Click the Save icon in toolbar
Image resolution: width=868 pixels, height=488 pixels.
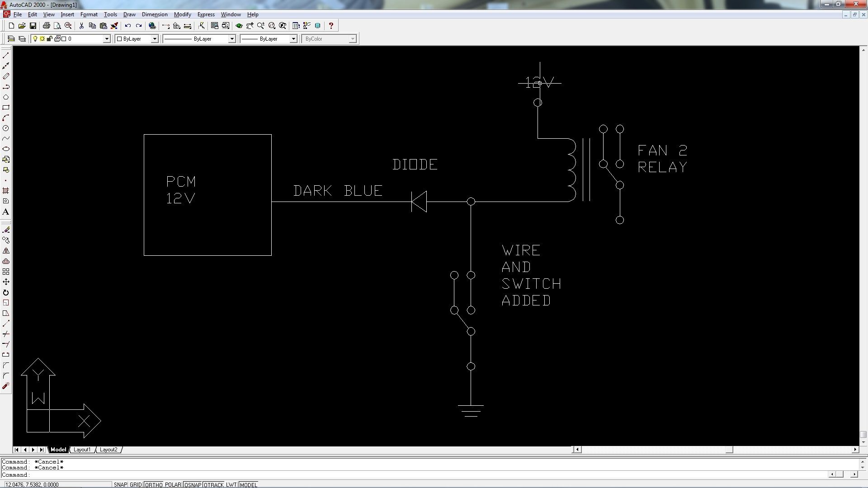click(x=33, y=26)
